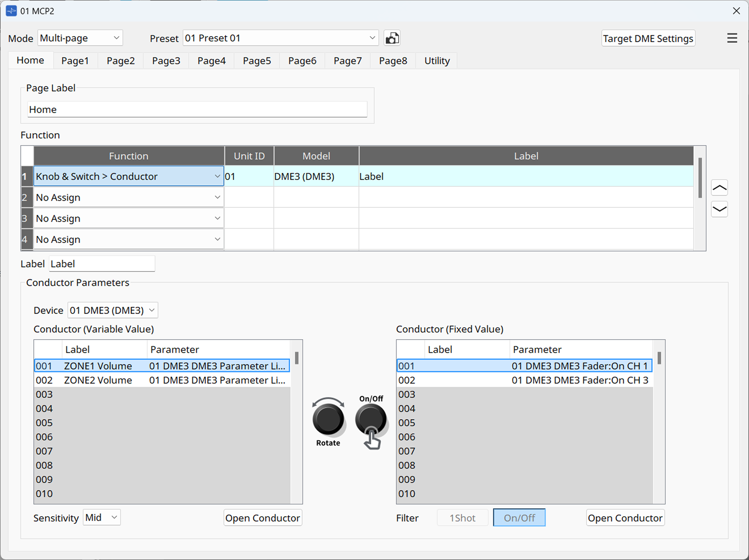Click Open Conductor under Variable Value list
Viewport: 749px width, 560px height.
[x=263, y=518]
